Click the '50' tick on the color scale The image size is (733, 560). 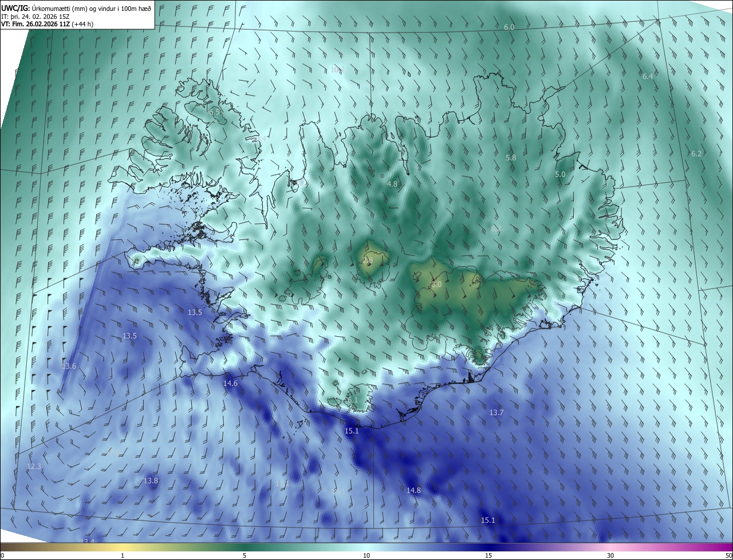[728, 555]
